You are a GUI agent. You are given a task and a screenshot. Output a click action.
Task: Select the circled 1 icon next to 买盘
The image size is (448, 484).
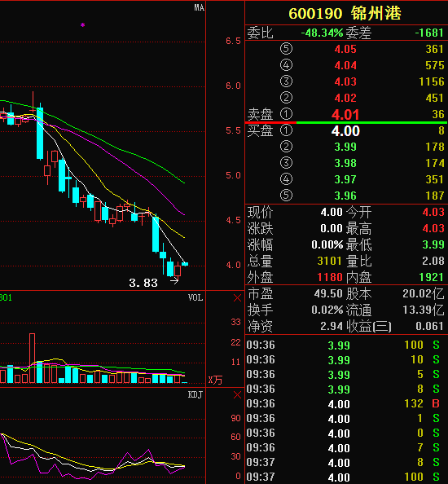coord(286,130)
